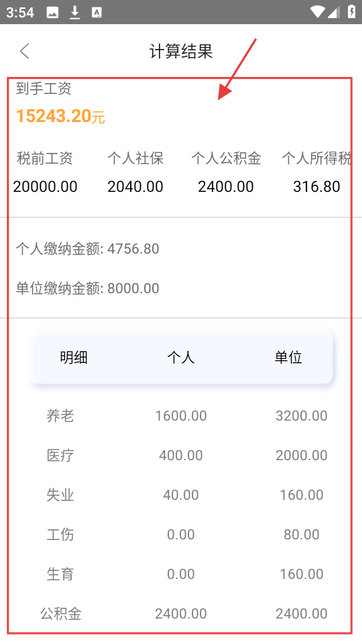Tap the 税前工资 20000.00 value
Screen dimensions: 362x644
(x=45, y=187)
